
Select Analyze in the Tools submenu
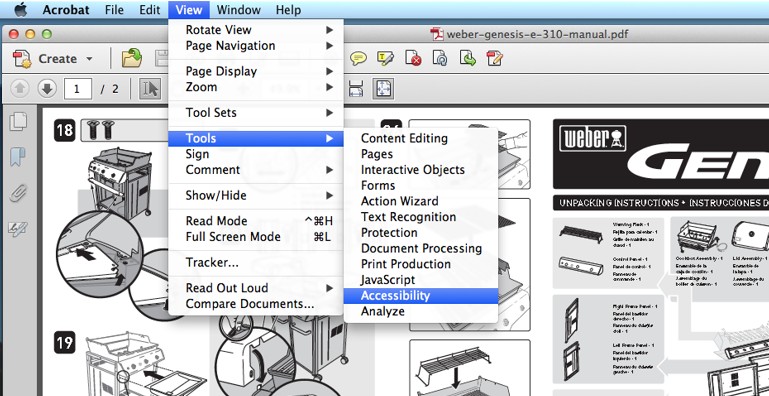[x=421, y=311]
